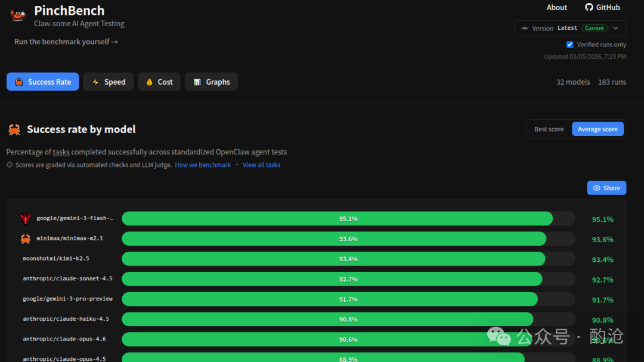Click the 32 models count text
Image resolution: width=644 pixels, height=362 pixels.
[x=573, y=82]
